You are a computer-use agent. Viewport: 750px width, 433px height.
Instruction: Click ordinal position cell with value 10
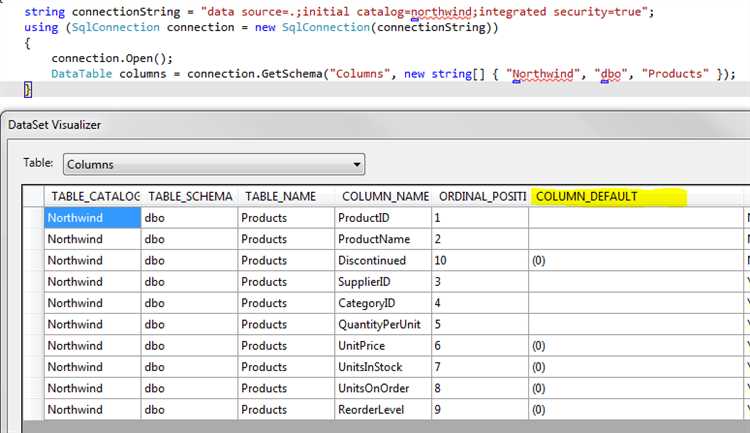pos(480,260)
